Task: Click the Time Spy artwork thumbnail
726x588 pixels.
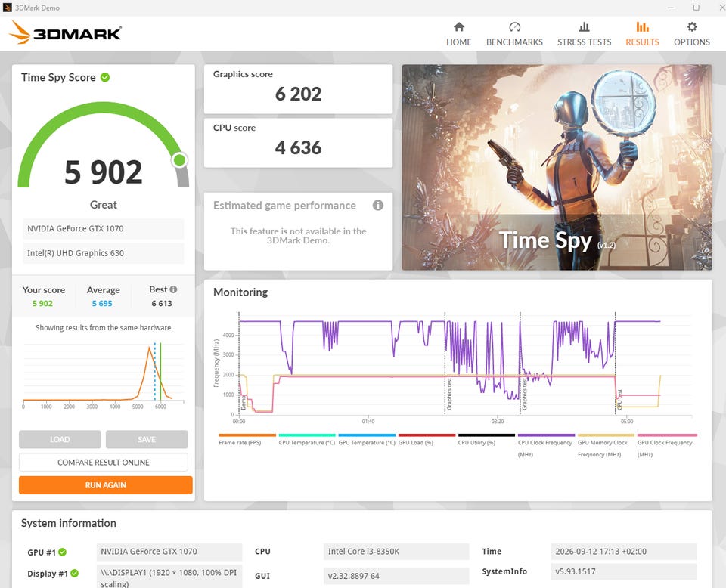Action: pos(557,167)
